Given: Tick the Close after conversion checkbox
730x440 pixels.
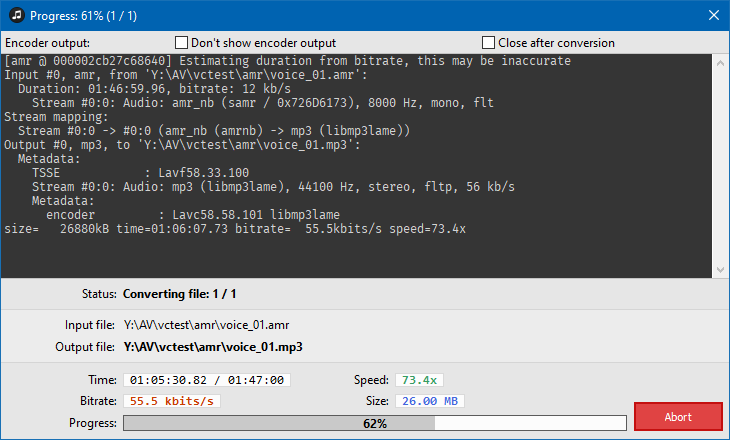Looking at the screenshot, I should pos(488,43).
